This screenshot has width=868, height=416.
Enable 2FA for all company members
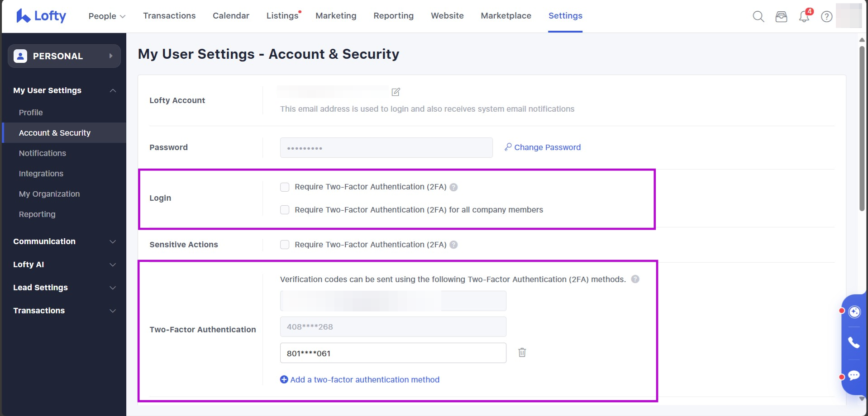pos(285,210)
